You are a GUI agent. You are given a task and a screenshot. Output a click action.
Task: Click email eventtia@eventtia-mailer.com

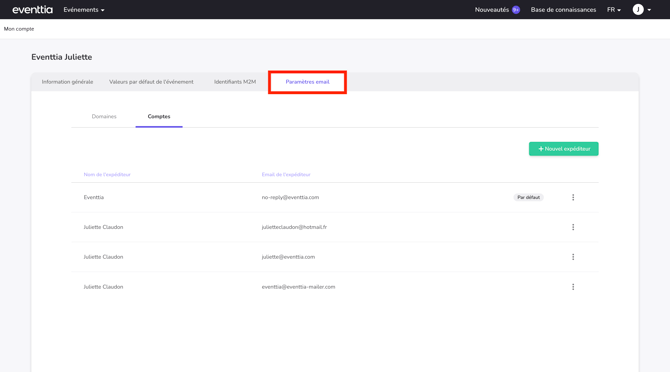pyautogui.click(x=298, y=287)
